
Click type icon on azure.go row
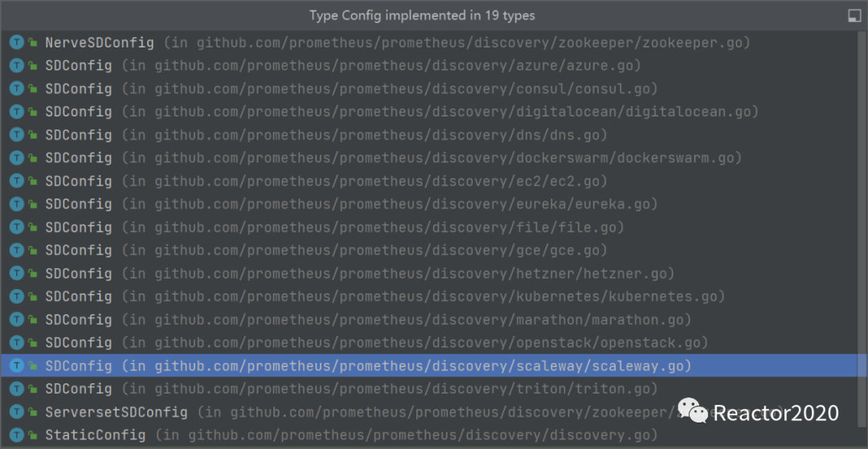[17, 65]
